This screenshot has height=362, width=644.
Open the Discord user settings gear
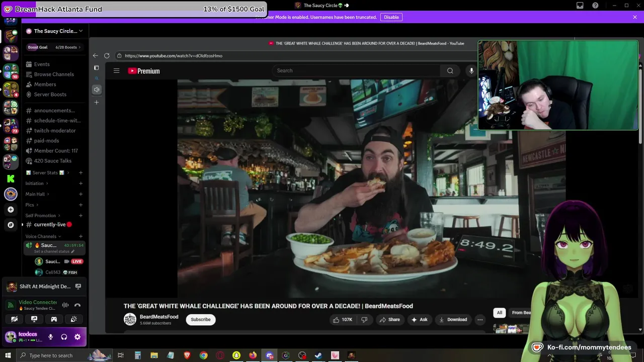pos(77,337)
